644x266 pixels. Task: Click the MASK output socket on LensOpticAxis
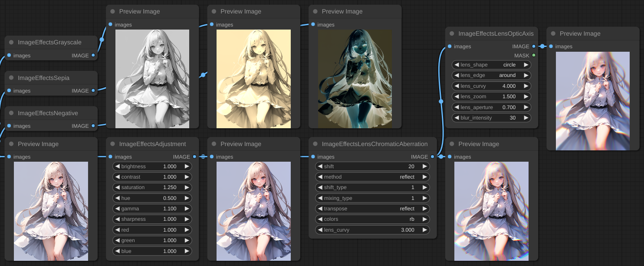(533, 56)
